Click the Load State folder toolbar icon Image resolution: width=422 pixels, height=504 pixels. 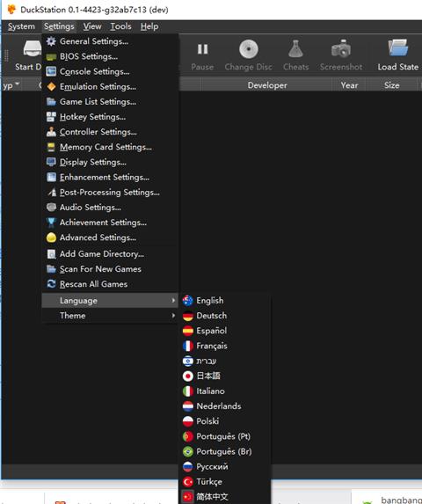click(x=398, y=48)
